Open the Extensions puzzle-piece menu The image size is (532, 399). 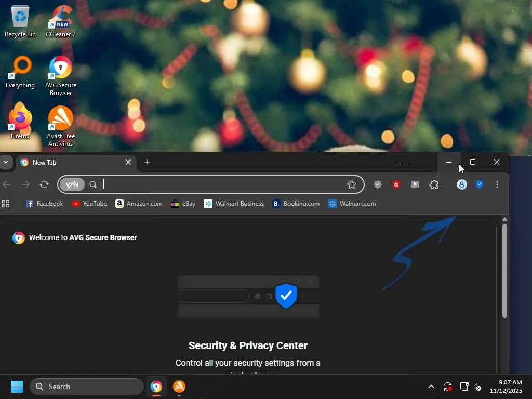pyautogui.click(x=434, y=184)
